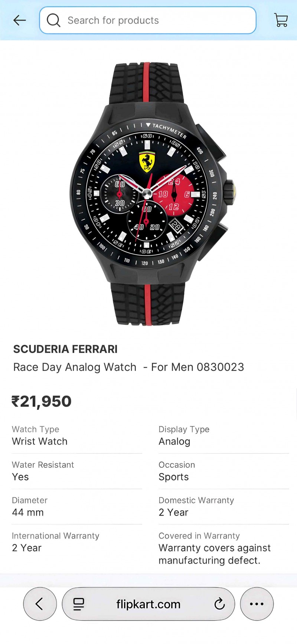Tap the SCUDERIA FERRARI brand name
Viewport: 297px width, 644px height.
coord(65,349)
